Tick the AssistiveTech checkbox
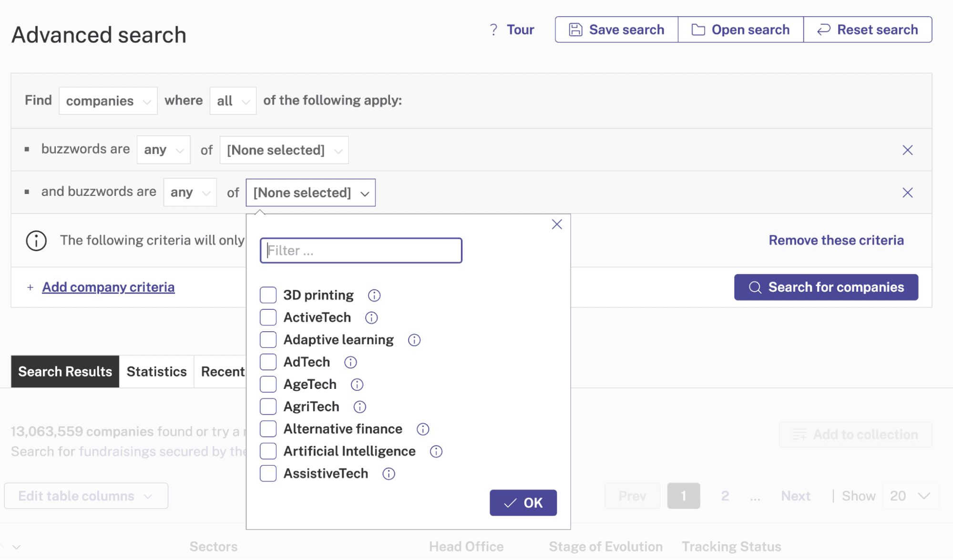953x560 pixels. click(268, 474)
